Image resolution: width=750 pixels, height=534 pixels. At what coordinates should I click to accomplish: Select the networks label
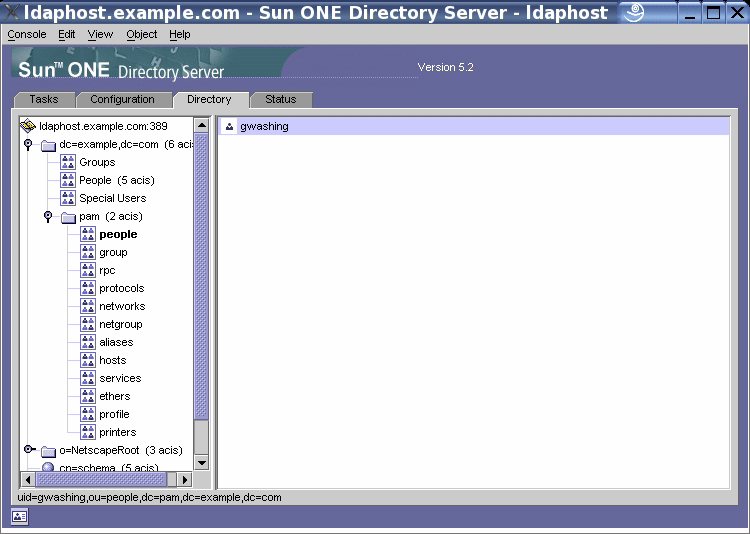pos(122,306)
